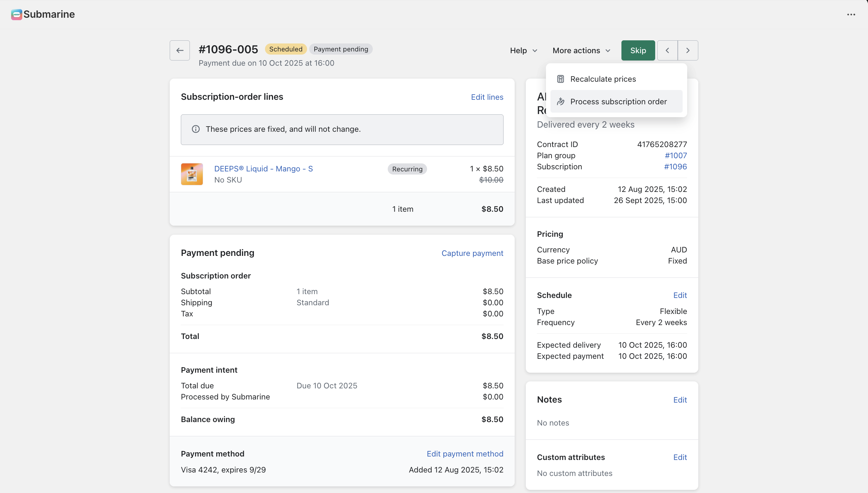This screenshot has width=868, height=493.
Task: Click the info icon in price notice
Action: point(196,129)
